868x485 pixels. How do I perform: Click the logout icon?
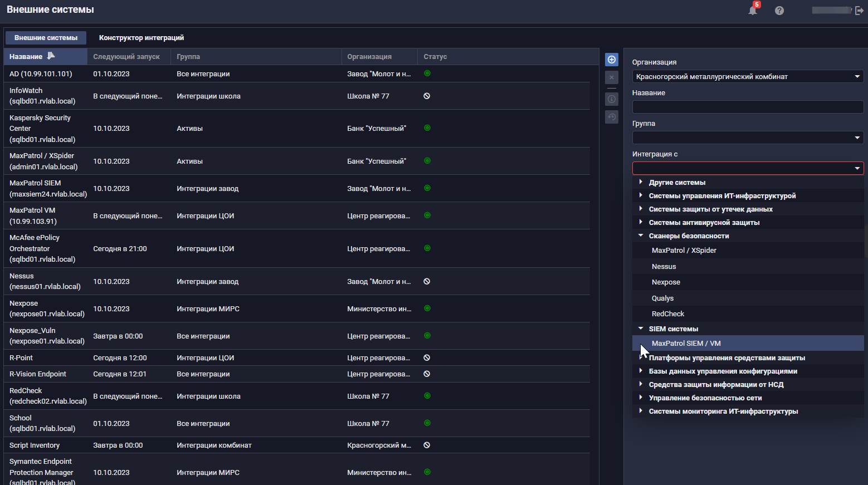pos(859,11)
